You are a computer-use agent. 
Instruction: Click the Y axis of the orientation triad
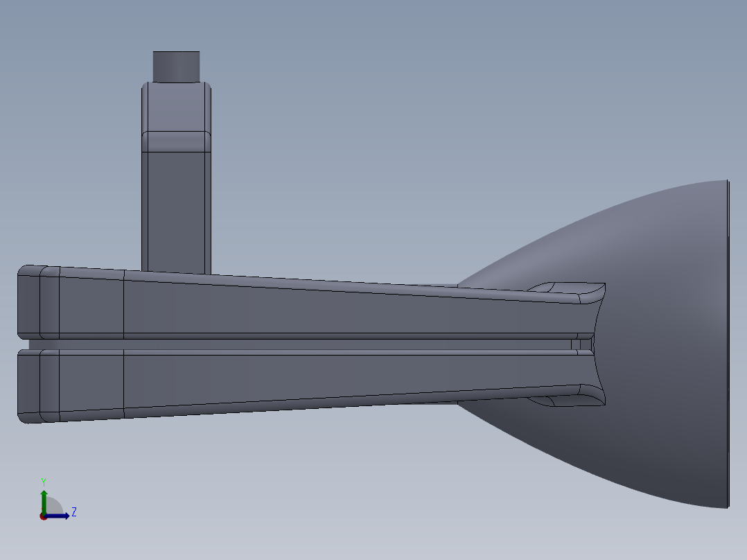[x=44, y=501]
